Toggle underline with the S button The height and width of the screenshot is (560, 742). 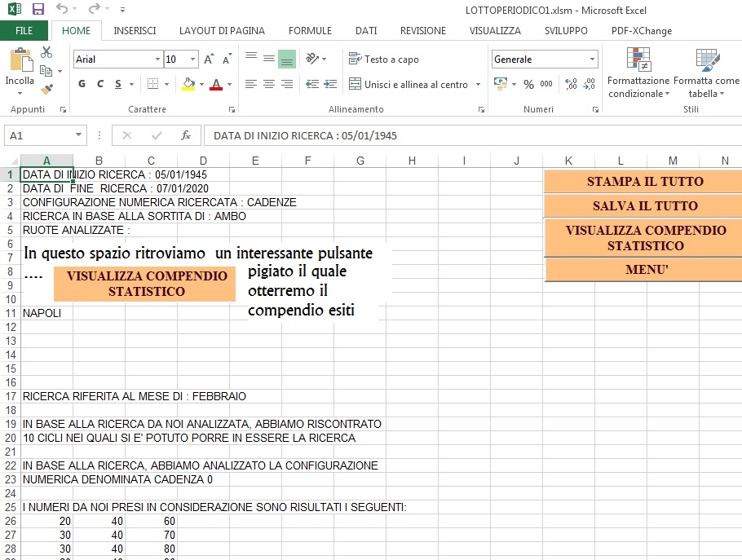point(118,84)
